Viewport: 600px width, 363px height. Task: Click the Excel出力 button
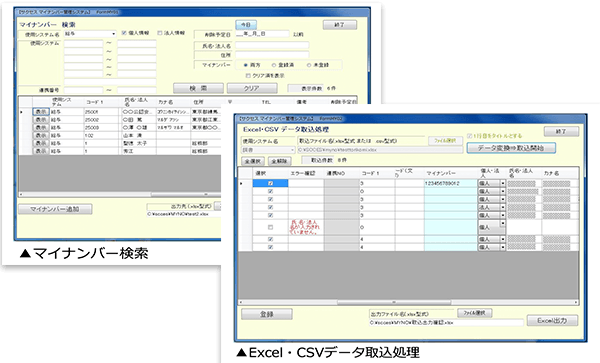click(552, 321)
